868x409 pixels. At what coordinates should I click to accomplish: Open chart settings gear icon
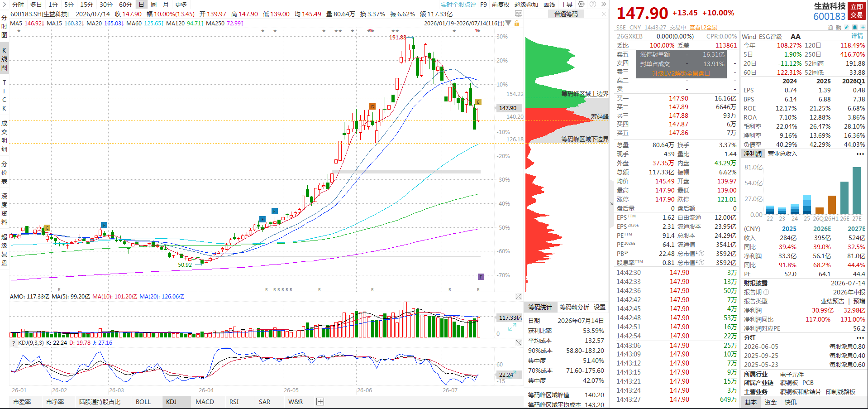pyautogui.click(x=581, y=4)
